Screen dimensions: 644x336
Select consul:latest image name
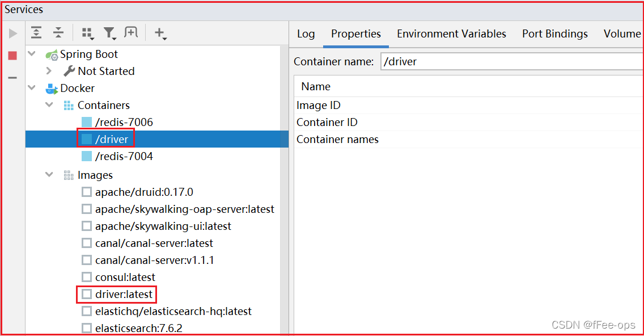(125, 277)
